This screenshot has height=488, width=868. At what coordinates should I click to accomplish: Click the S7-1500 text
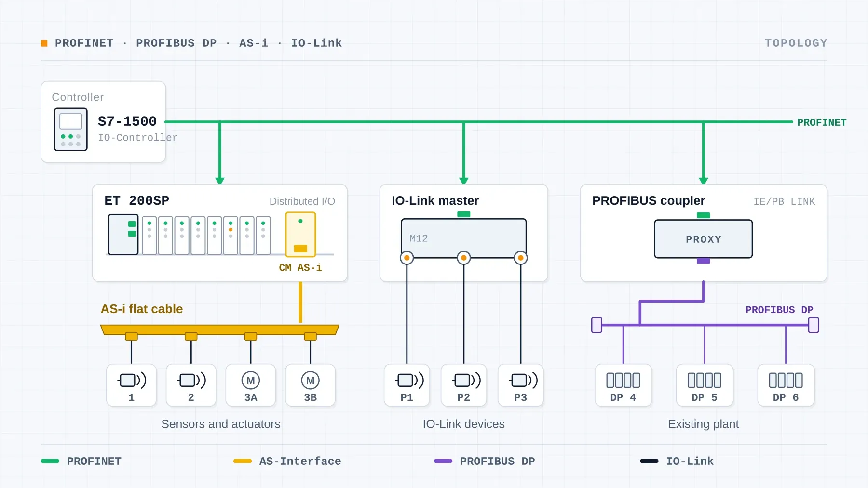pyautogui.click(x=127, y=121)
